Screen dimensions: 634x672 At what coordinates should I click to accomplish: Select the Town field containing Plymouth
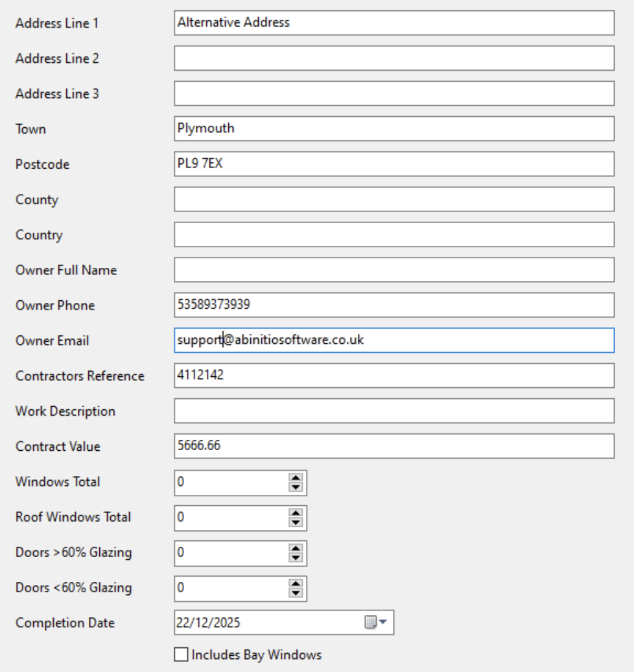point(393,128)
